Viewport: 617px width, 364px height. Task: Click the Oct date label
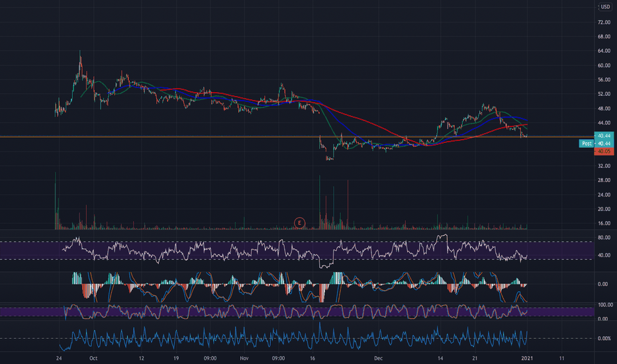pos(93,358)
